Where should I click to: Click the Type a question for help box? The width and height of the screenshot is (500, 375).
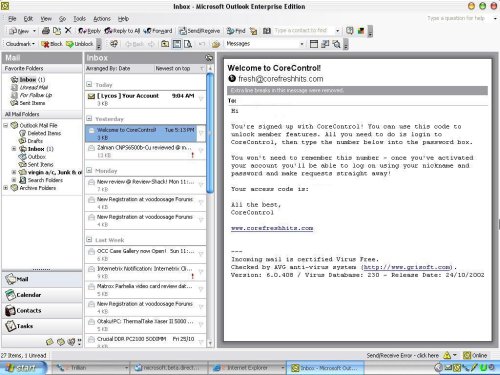pyautogui.click(x=456, y=18)
